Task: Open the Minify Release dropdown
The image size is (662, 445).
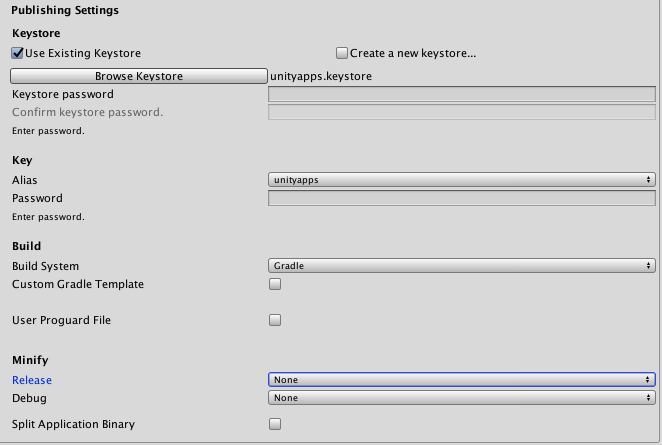Action: pos(461,380)
